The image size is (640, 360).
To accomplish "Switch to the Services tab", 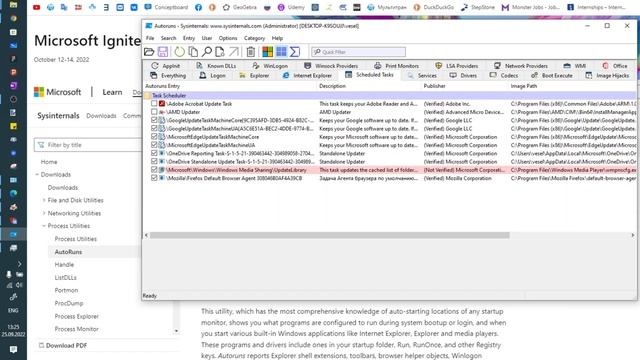I will coord(422,76).
